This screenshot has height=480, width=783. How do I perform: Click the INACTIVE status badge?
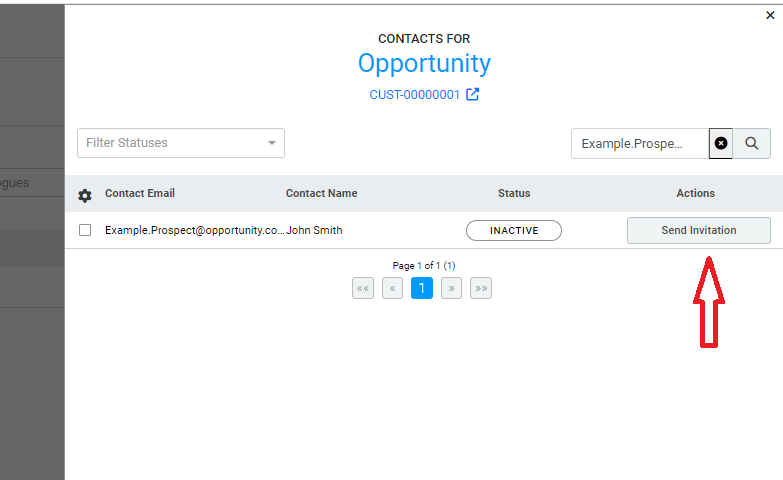(x=514, y=230)
